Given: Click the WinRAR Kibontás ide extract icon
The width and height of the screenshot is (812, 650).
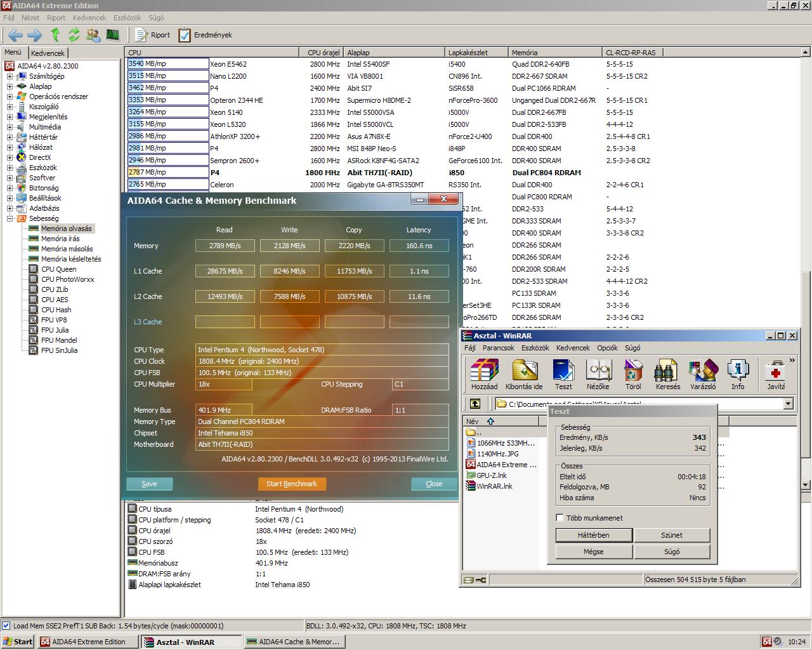Looking at the screenshot, I should pos(524,371).
